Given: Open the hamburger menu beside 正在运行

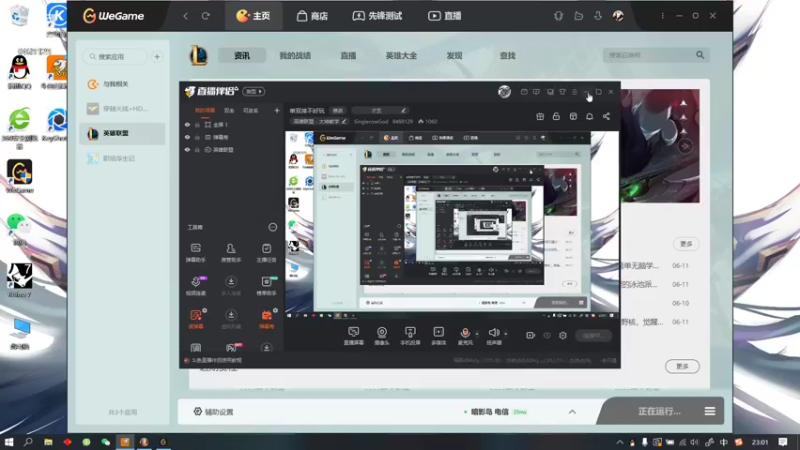Looking at the screenshot, I should coord(710,411).
